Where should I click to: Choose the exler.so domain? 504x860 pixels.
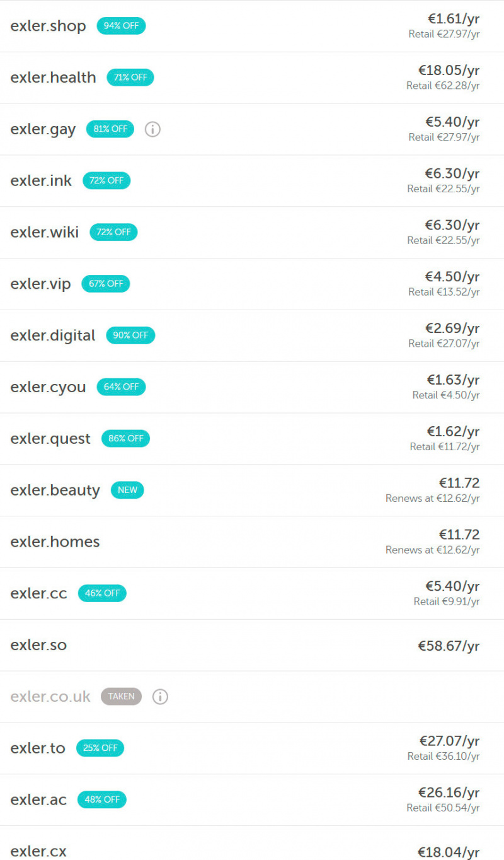point(38,645)
